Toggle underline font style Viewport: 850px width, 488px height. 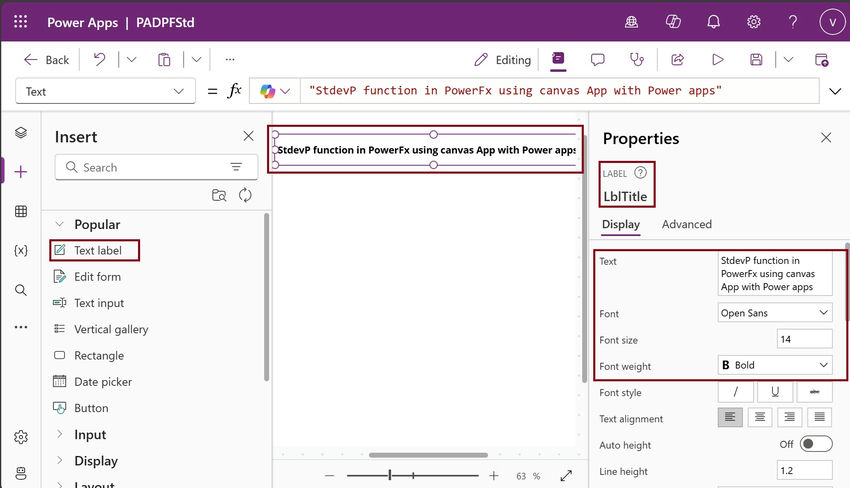pyautogui.click(x=775, y=391)
